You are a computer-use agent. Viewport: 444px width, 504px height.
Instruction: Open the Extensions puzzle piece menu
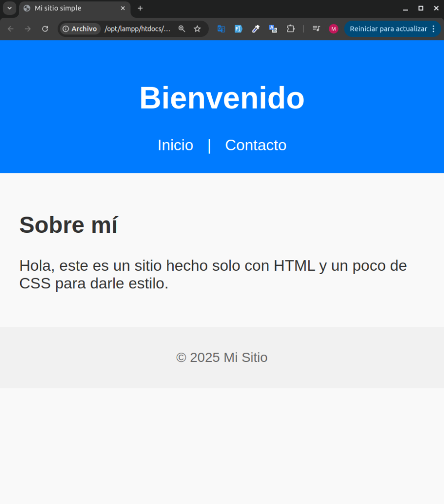coord(290,29)
